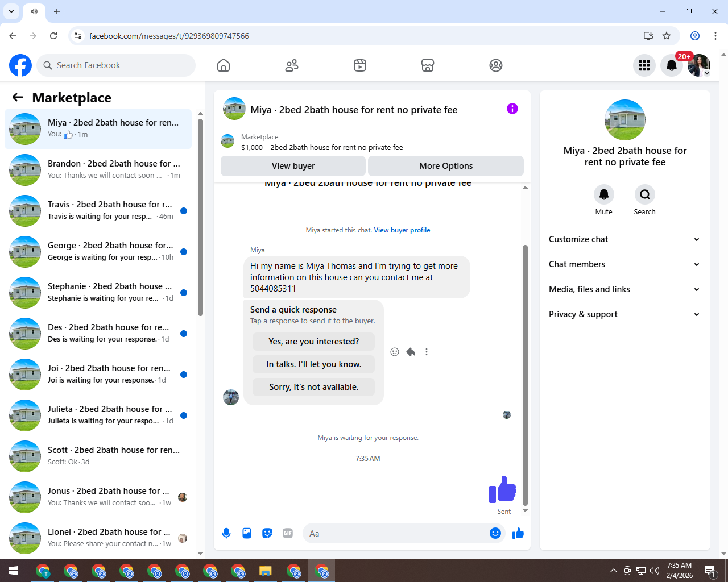Search in conversation using magnifier icon
Viewport: 728px width, 582px height.
point(645,194)
